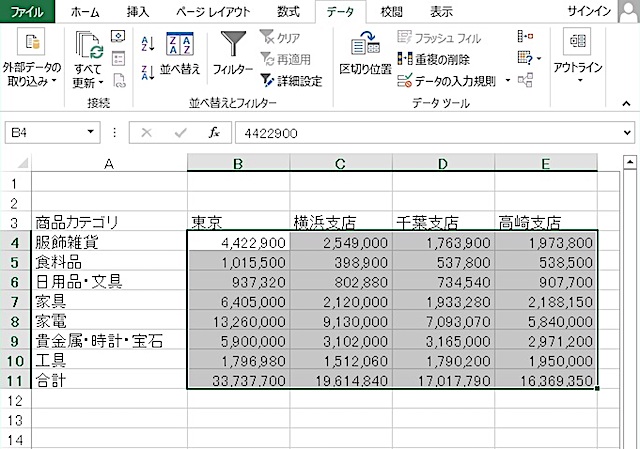640x449 pixels.
Task: Switch to the ページ レイアウト tab
Action: tap(213, 12)
